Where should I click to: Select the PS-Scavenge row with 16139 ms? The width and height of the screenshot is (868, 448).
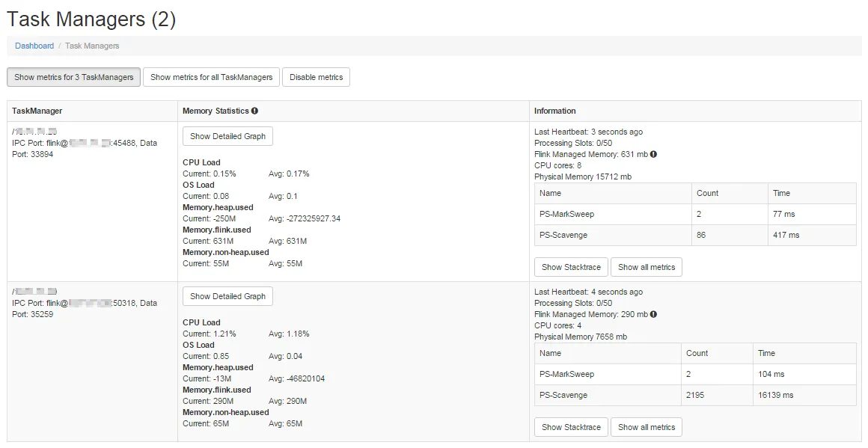[695, 395]
